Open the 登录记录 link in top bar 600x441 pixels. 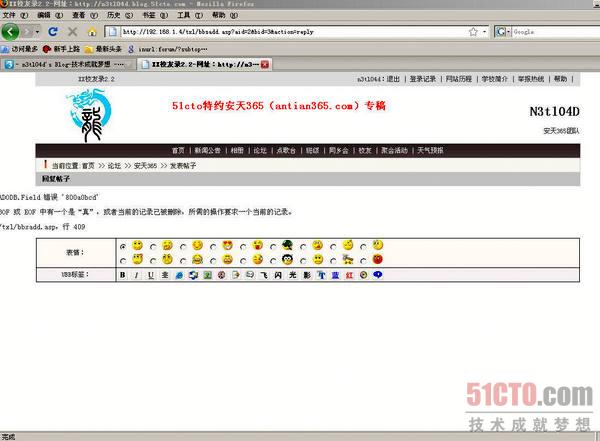[423, 79]
